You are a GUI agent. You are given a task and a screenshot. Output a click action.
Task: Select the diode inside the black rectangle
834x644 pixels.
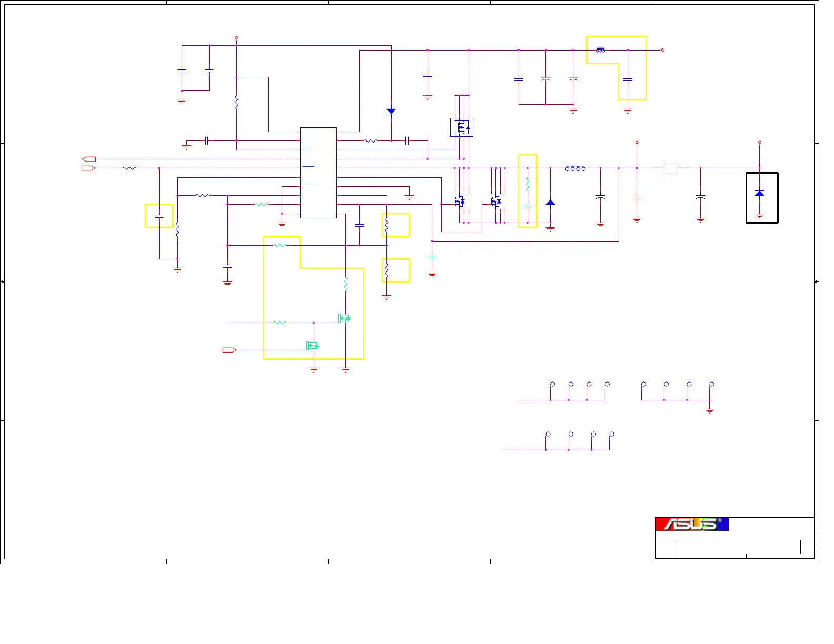[x=759, y=193]
